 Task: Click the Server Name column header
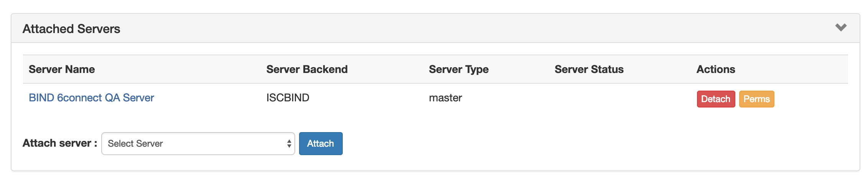(62, 69)
